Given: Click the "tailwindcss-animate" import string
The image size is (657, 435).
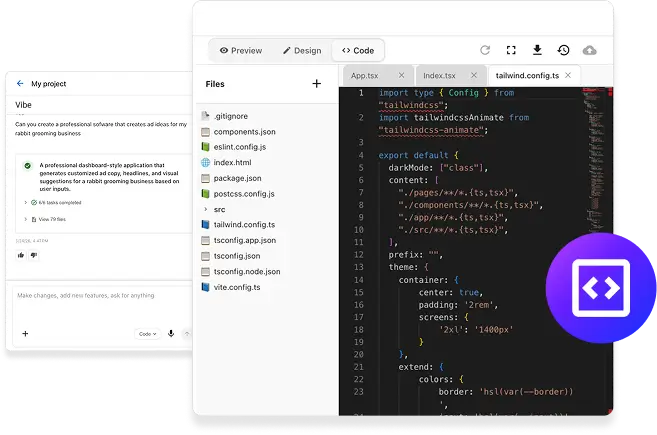Looking at the screenshot, I should tap(431, 130).
